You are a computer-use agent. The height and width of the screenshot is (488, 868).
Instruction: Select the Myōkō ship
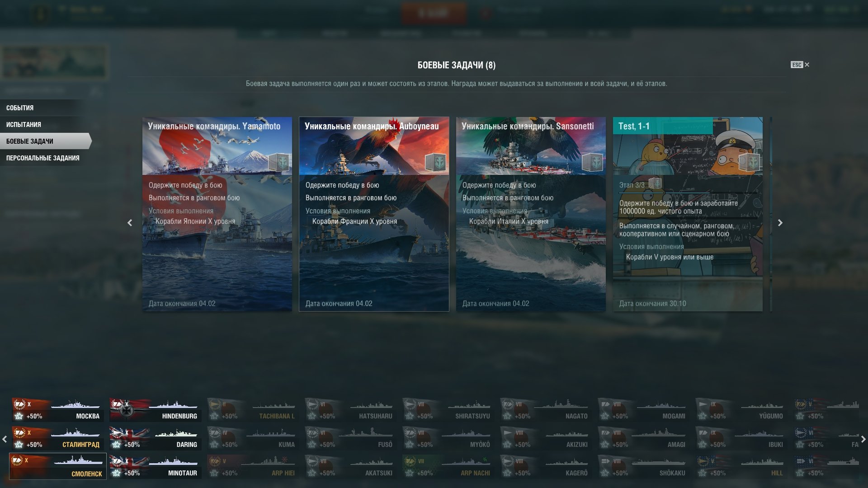tap(448, 438)
